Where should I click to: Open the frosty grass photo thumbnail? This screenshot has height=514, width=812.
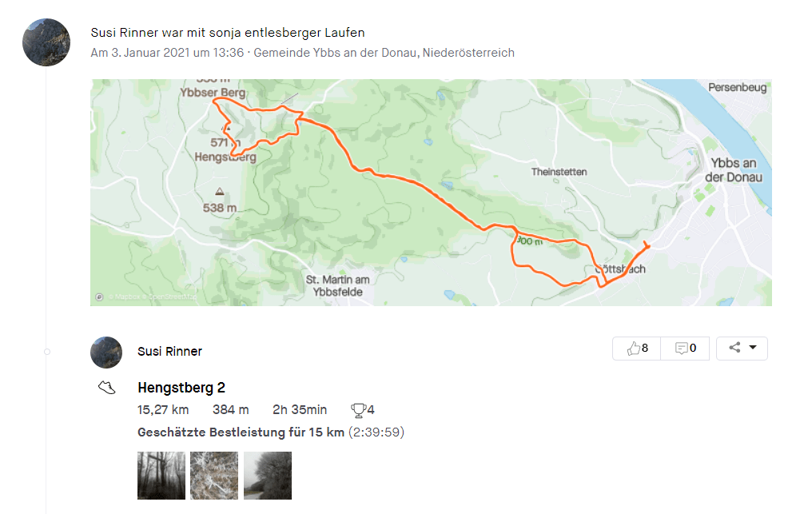tap(214, 476)
